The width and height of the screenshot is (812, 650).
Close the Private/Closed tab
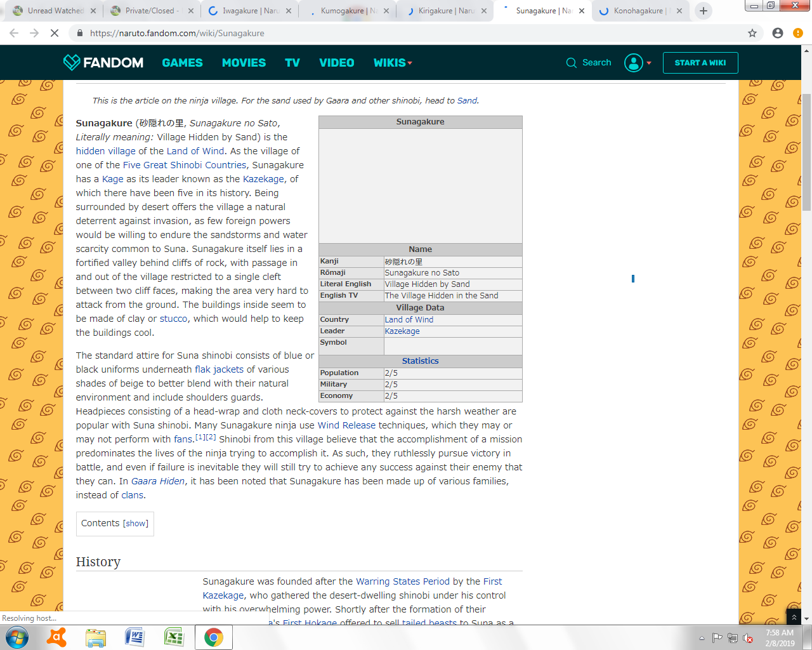tap(191, 11)
